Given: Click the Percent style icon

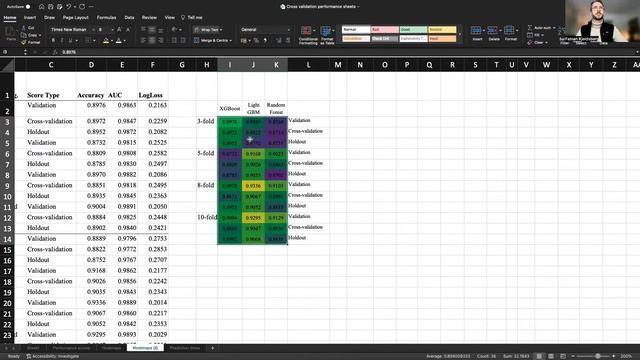Looking at the screenshot, I should click(x=256, y=40).
